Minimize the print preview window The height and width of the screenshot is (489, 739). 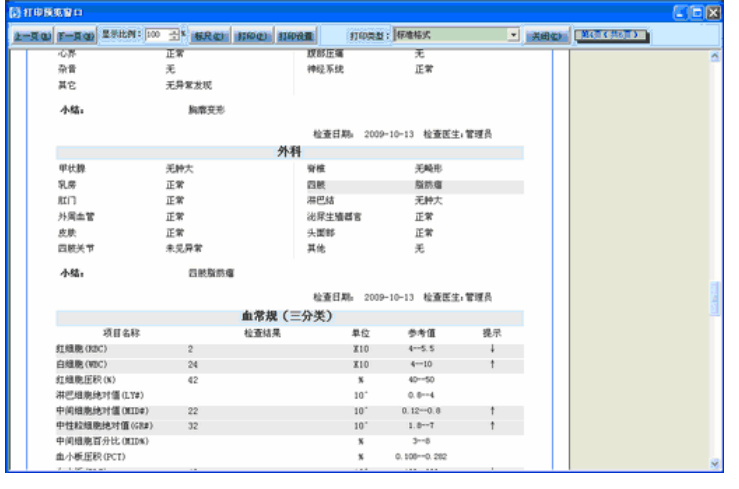[679, 13]
